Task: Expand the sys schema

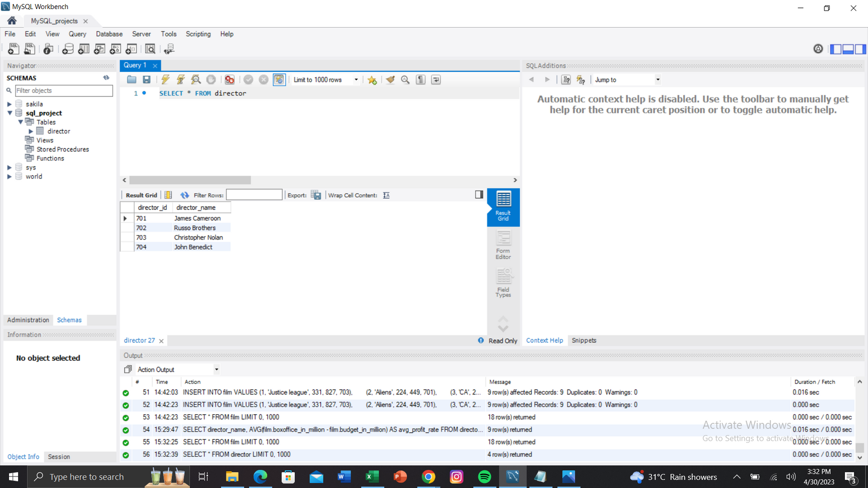Action: pyautogui.click(x=9, y=167)
